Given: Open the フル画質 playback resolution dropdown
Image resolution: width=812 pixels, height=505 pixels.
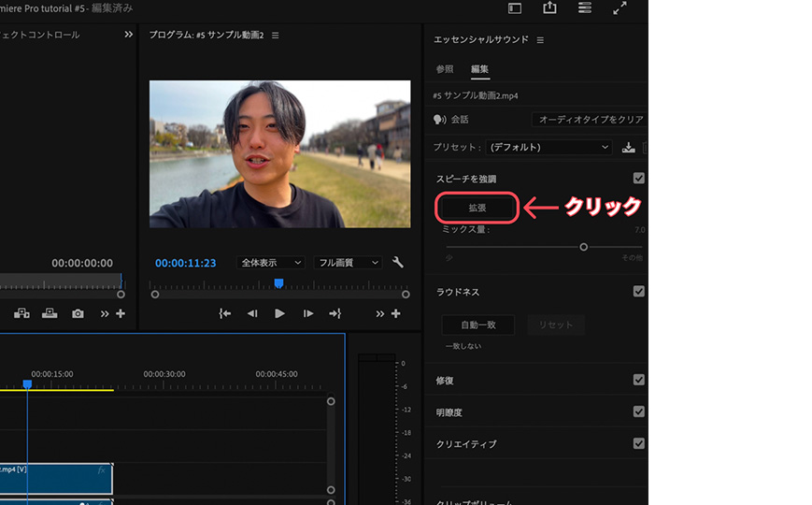Looking at the screenshot, I should [x=348, y=263].
